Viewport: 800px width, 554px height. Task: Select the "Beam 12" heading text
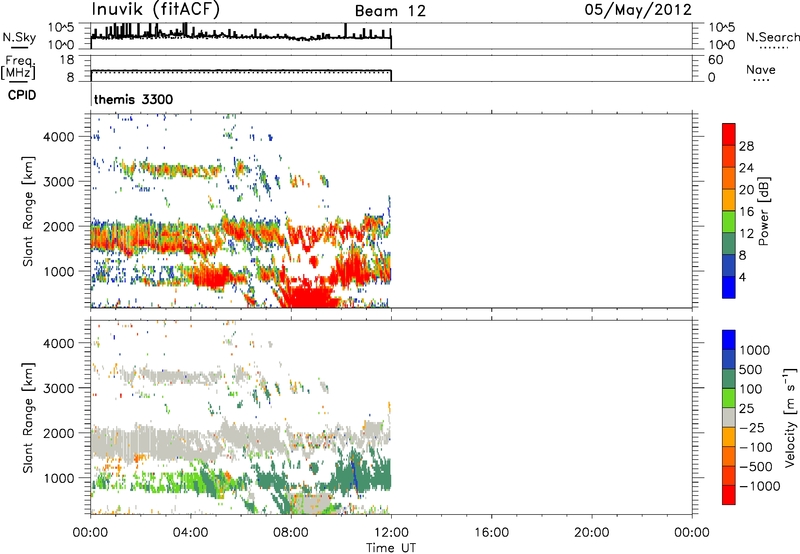(390, 11)
